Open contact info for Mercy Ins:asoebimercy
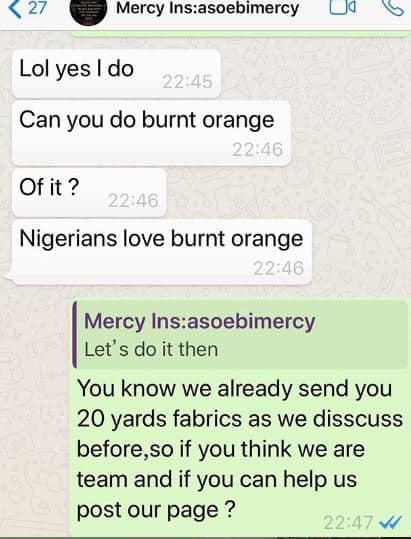Image resolution: width=411 pixels, height=539 pixels. (x=208, y=8)
